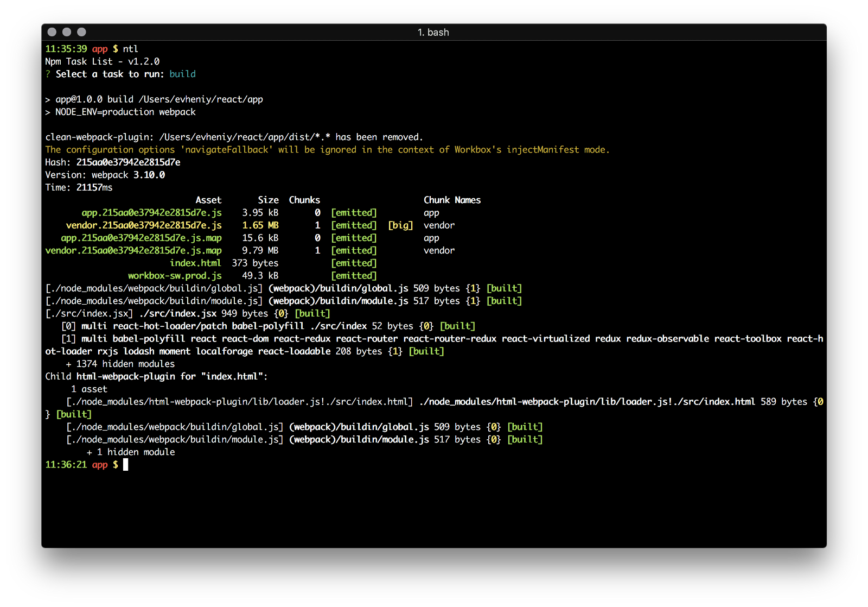This screenshot has height=607, width=868.
Task: Click the workbox-sw.prod.js asset name
Action: [x=175, y=276]
